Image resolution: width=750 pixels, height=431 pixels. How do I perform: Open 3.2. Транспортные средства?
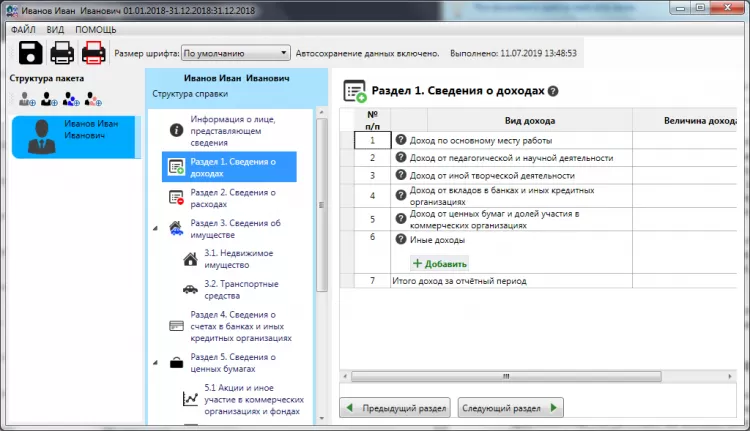(241, 289)
